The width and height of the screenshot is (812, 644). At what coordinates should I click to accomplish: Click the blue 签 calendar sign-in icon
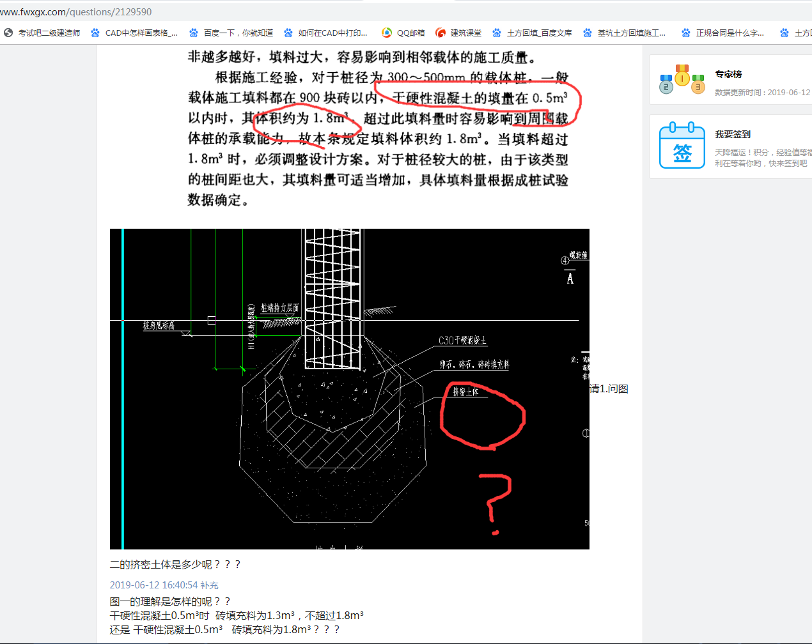click(682, 145)
